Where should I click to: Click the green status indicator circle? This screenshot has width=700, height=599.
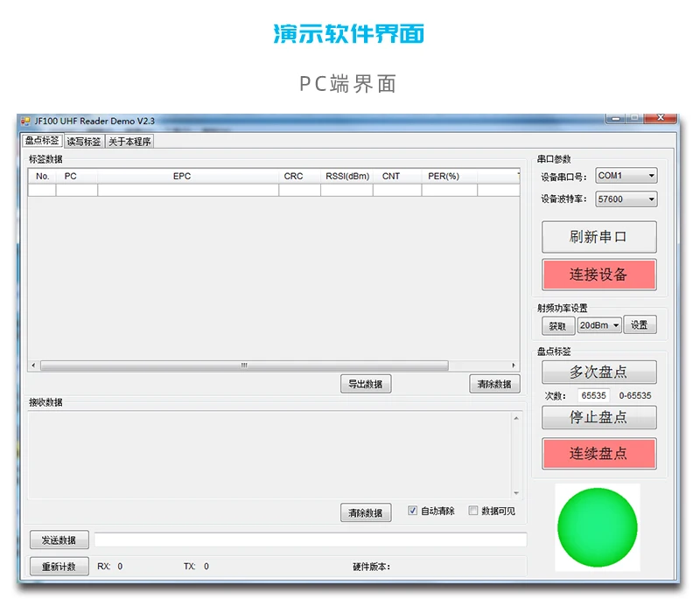coord(598,527)
